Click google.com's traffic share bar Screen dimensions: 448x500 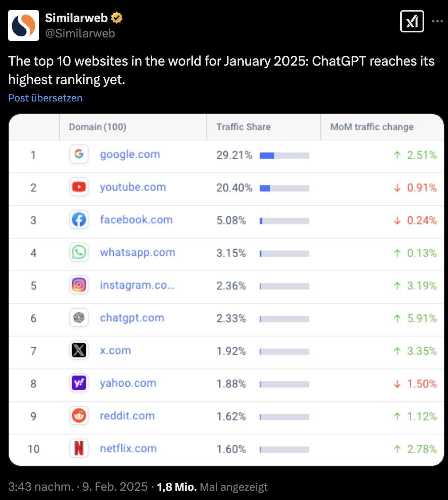point(284,155)
